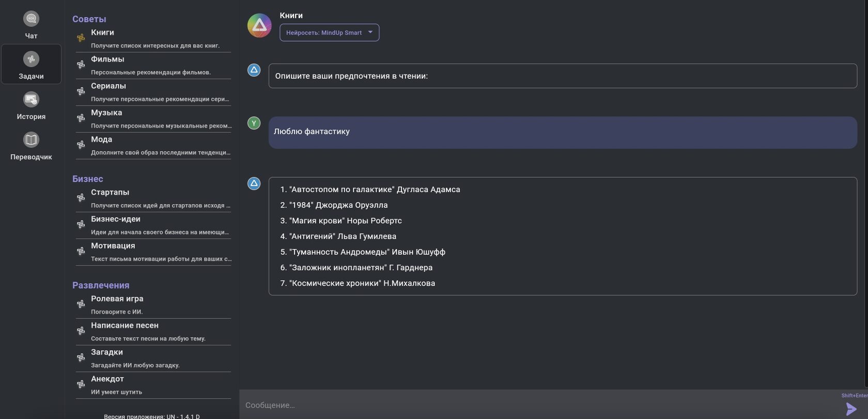Click the 1984 Джорджа Оруэлла list entry
This screenshot has width=868, height=419.
coord(334,205)
